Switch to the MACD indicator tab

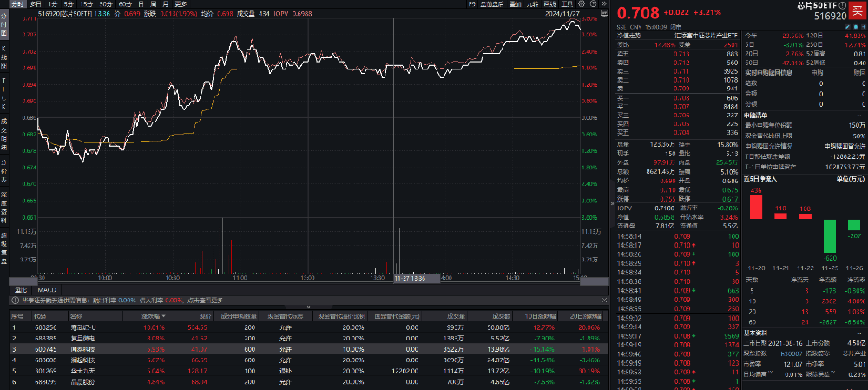coord(47,289)
